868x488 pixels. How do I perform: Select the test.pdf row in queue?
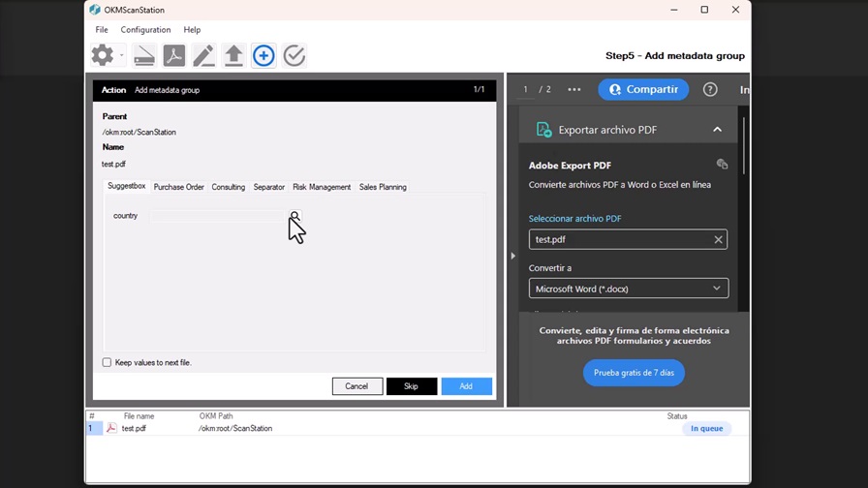(418, 428)
